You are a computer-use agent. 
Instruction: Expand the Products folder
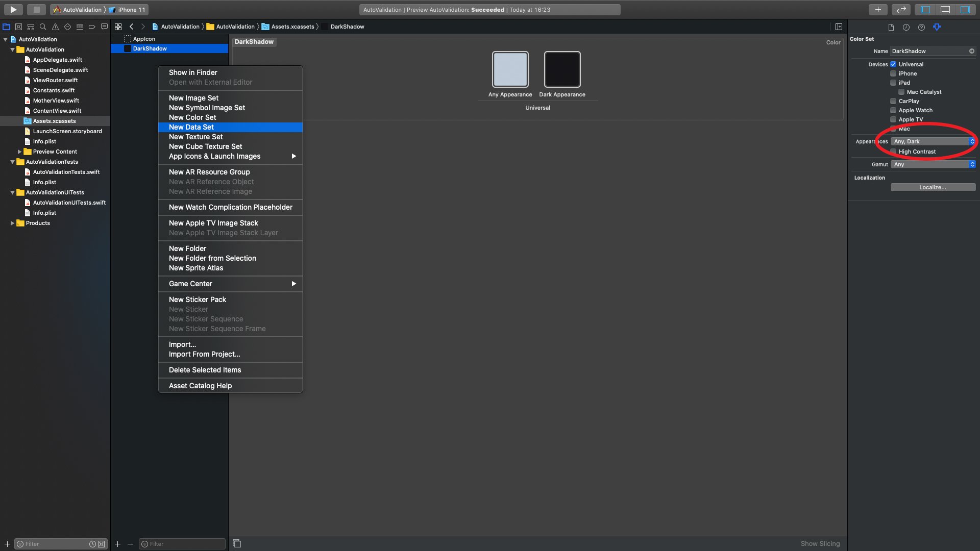[x=12, y=223]
